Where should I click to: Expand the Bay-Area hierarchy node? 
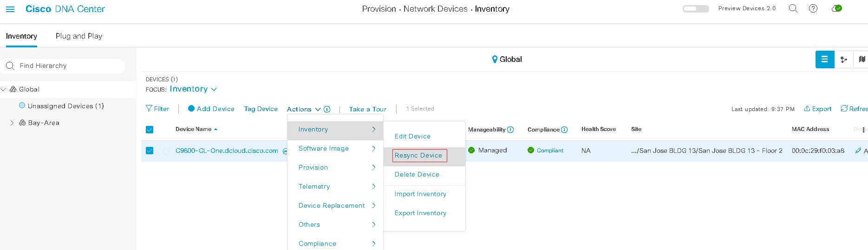pyautogui.click(x=12, y=123)
